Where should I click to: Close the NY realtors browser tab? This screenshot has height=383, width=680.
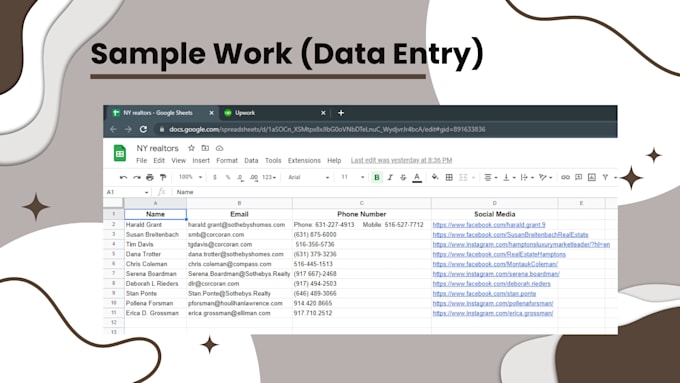(211, 113)
